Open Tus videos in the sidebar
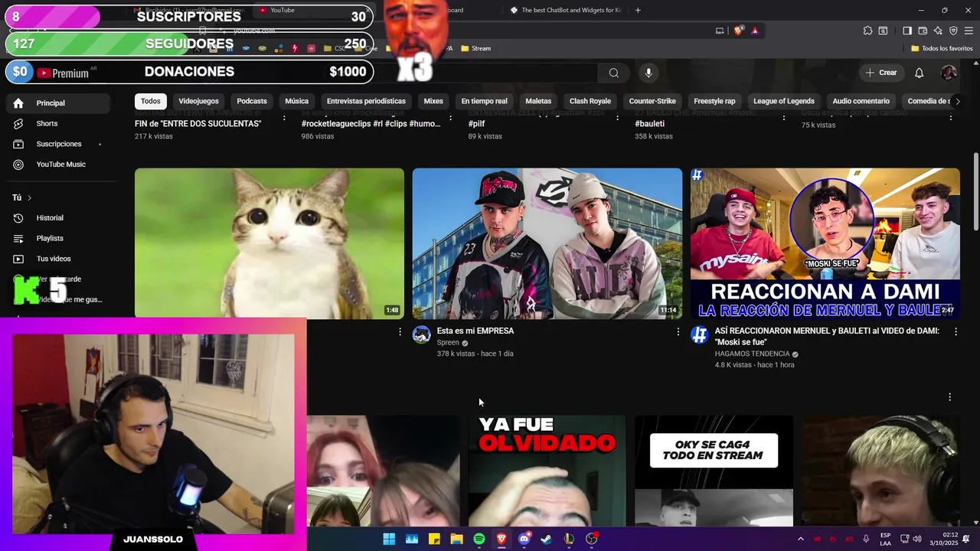The height and width of the screenshot is (551, 980). 57,259
